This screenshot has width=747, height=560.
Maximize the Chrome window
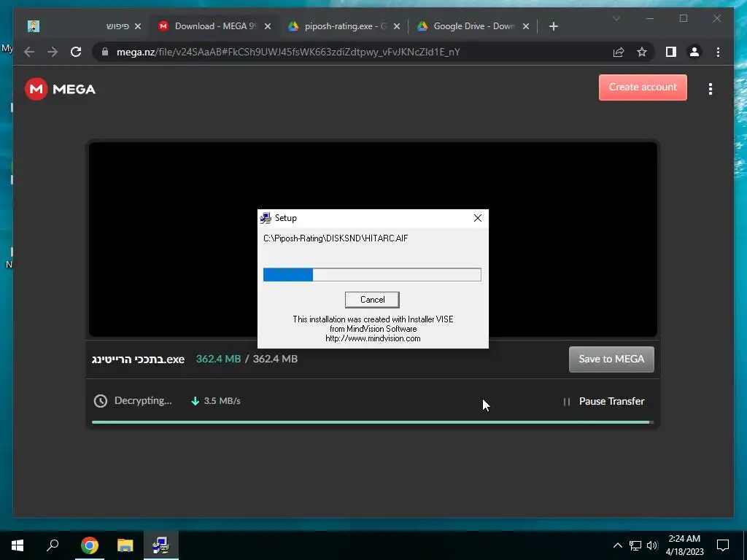683,18
